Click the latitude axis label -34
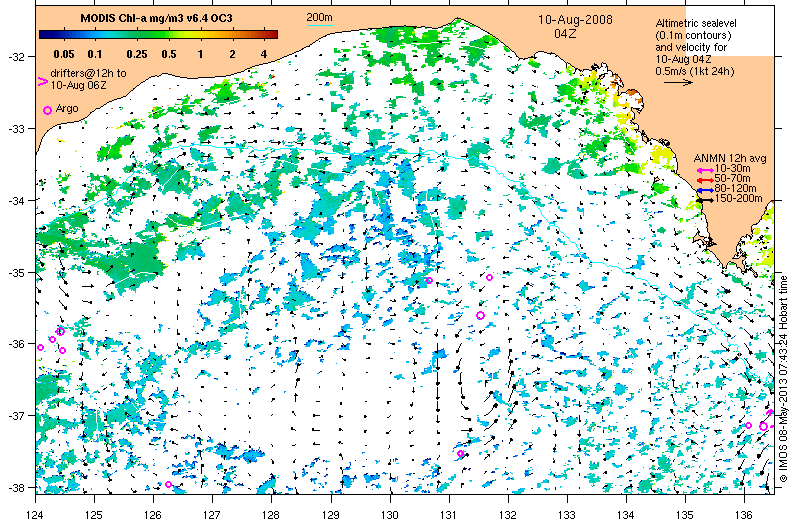Viewport: 800px width, 520px height. coord(15,201)
